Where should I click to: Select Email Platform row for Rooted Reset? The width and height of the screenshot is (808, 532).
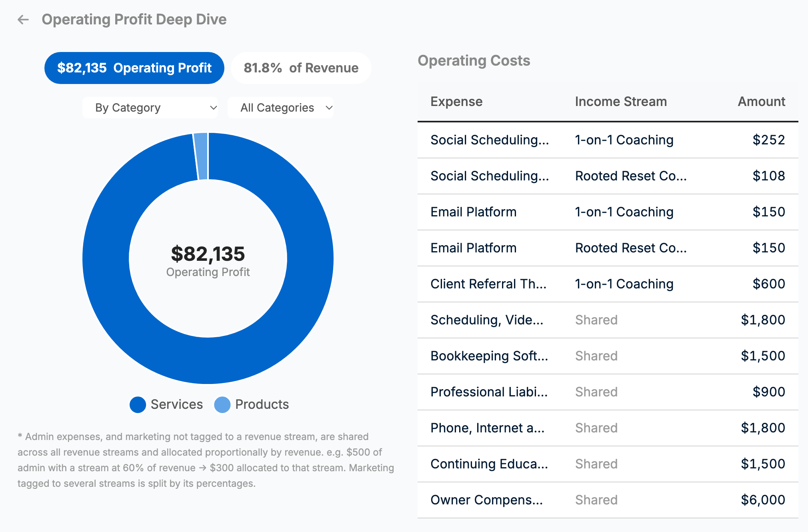tap(608, 248)
